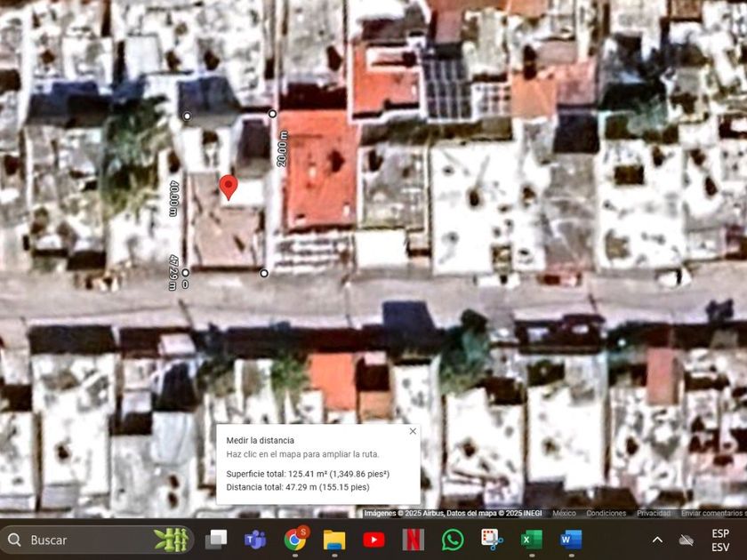
Task: Click the measurement point above the 20.00 m label
Action: pyautogui.click(x=272, y=114)
